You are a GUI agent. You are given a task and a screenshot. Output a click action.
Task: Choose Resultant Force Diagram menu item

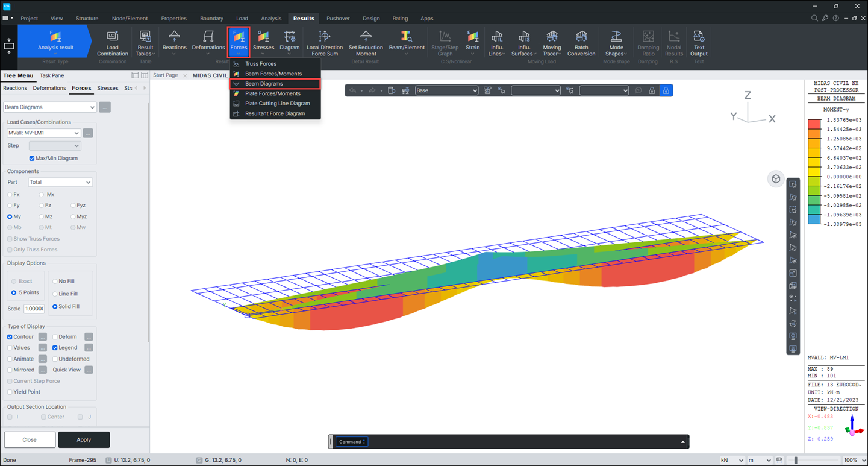pyautogui.click(x=275, y=113)
